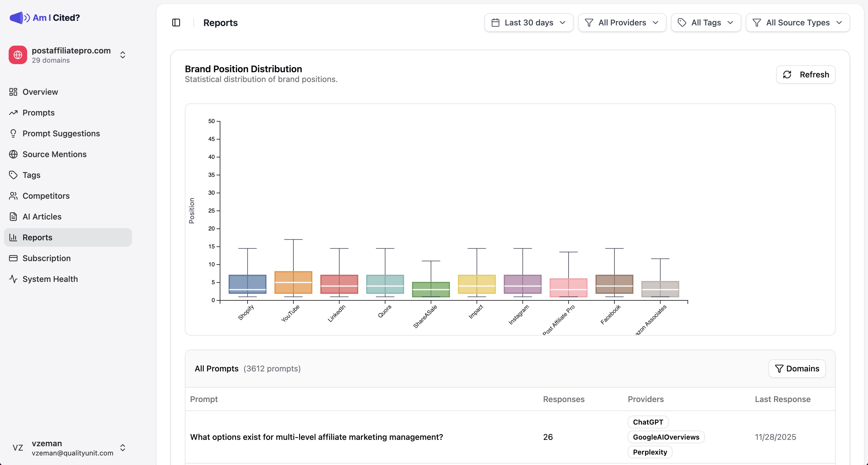Open the Last 30 days date range dropdown

[528, 22]
